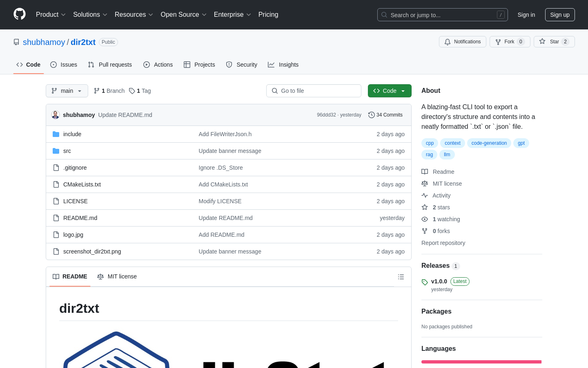Click the screenshot_dir2txt.png file icon
Viewport: 588px width, 368px height.
(x=56, y=251)
